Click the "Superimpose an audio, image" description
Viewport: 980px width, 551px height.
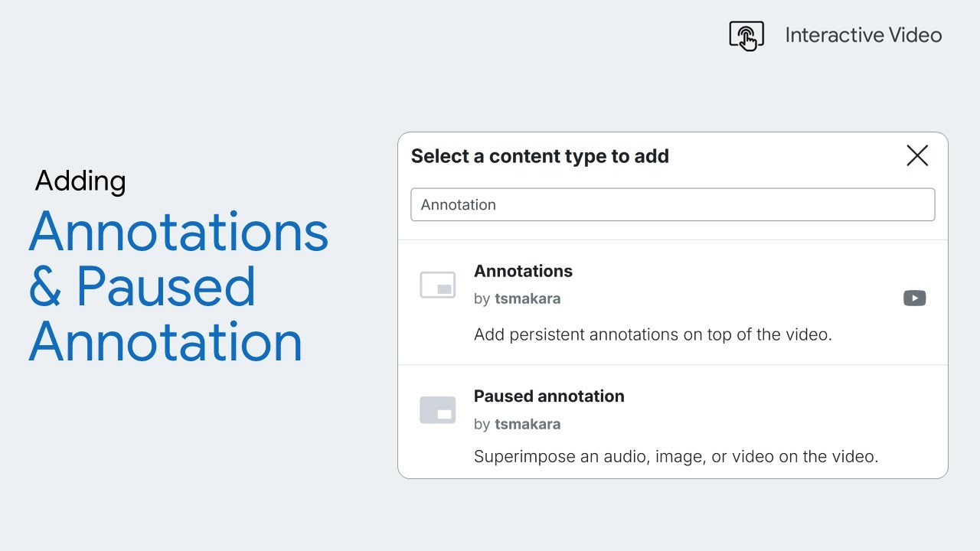pos(675,457)
